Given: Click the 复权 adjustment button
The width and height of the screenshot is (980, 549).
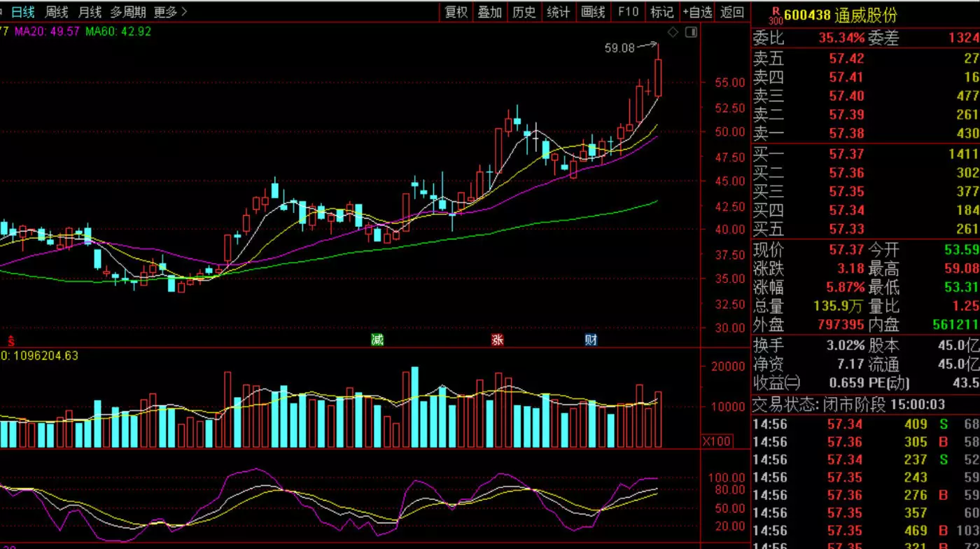Looking at the screenshot, I should [456, 12].
